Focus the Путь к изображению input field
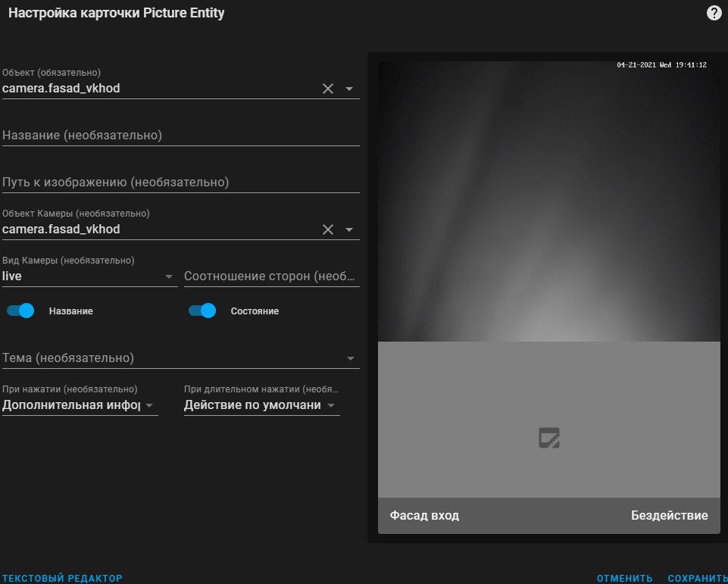Viewport: 728px width, 584px height. [180, 183]
